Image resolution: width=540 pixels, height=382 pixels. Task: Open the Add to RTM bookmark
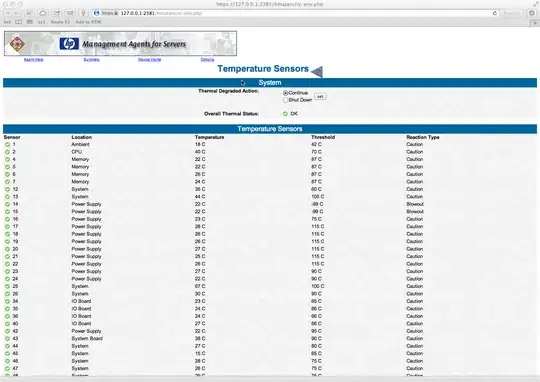tap(89, 22)
